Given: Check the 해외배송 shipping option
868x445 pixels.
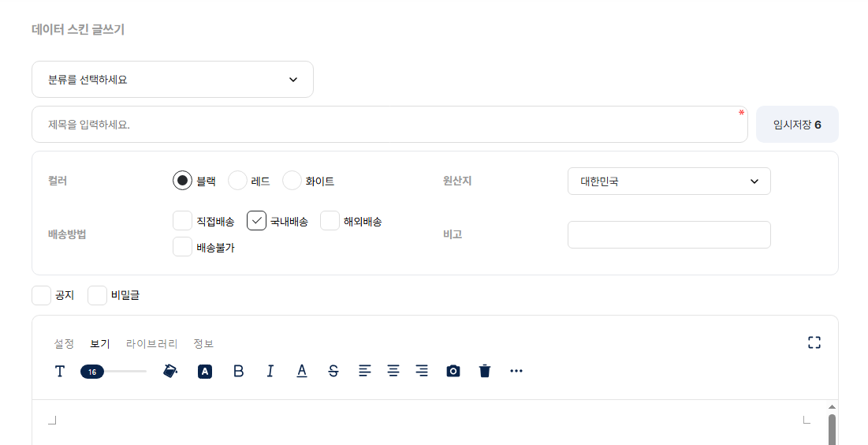Looking at the screenshot, I should pos(330,221).
